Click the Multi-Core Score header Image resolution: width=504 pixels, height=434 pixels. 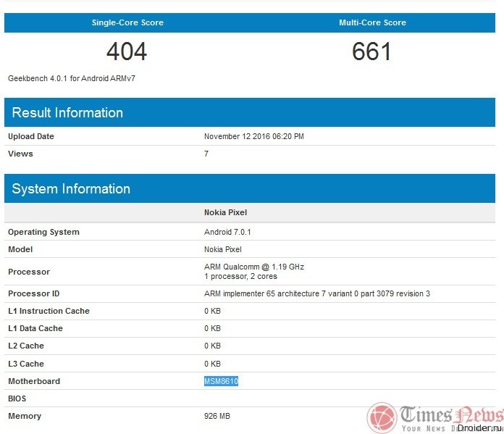(x=372, y=22)
